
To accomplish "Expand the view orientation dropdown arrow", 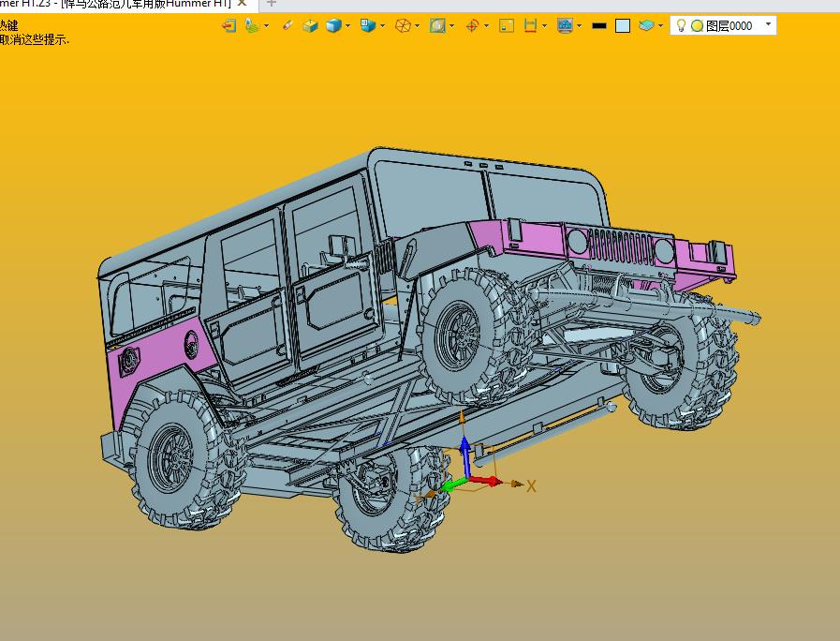I will pos(382,25).
